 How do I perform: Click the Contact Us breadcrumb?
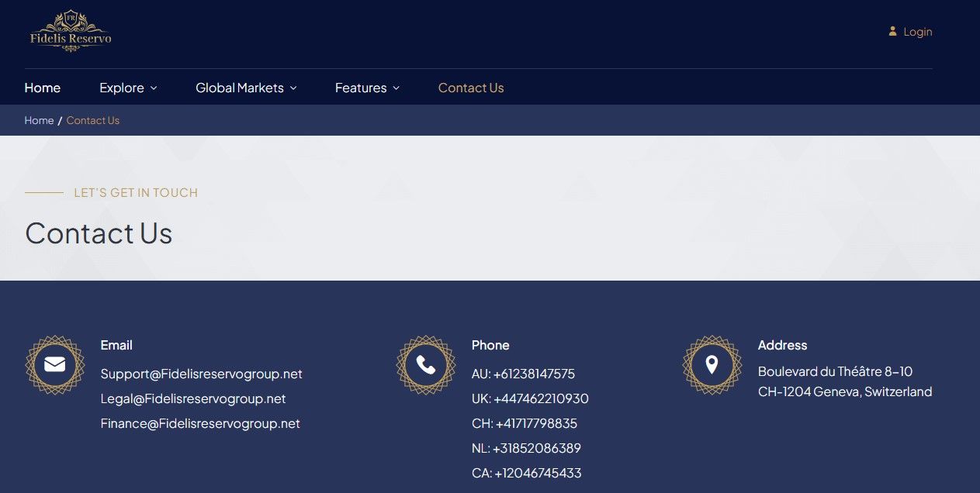[93, 120]
